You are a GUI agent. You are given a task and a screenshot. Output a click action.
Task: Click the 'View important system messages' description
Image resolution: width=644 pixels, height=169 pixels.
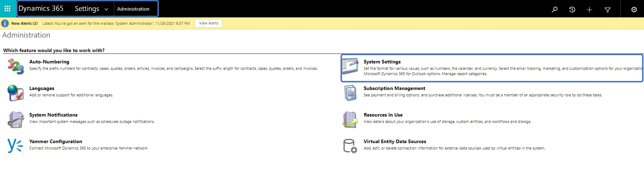pyautogui.click(x=92, y=122)
